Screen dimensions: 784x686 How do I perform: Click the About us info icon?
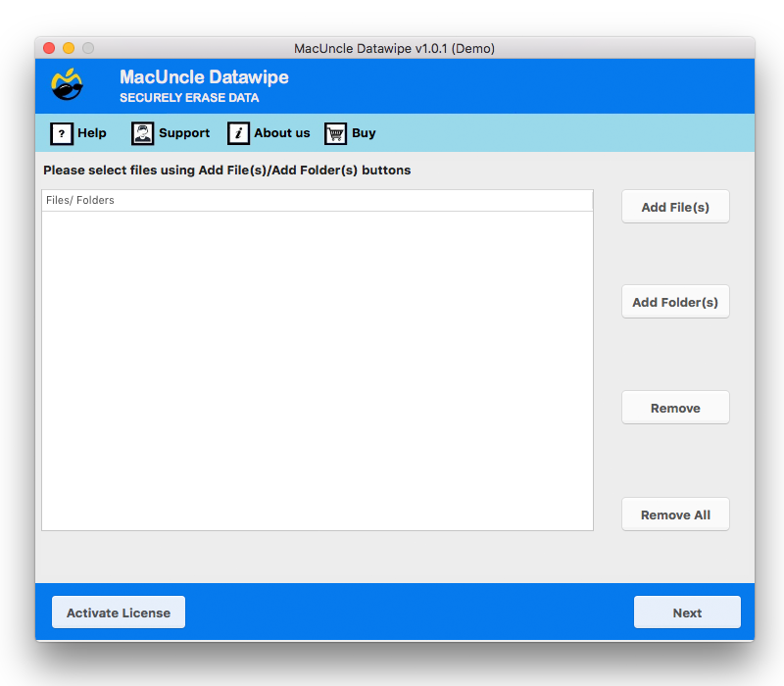(238, 133)
